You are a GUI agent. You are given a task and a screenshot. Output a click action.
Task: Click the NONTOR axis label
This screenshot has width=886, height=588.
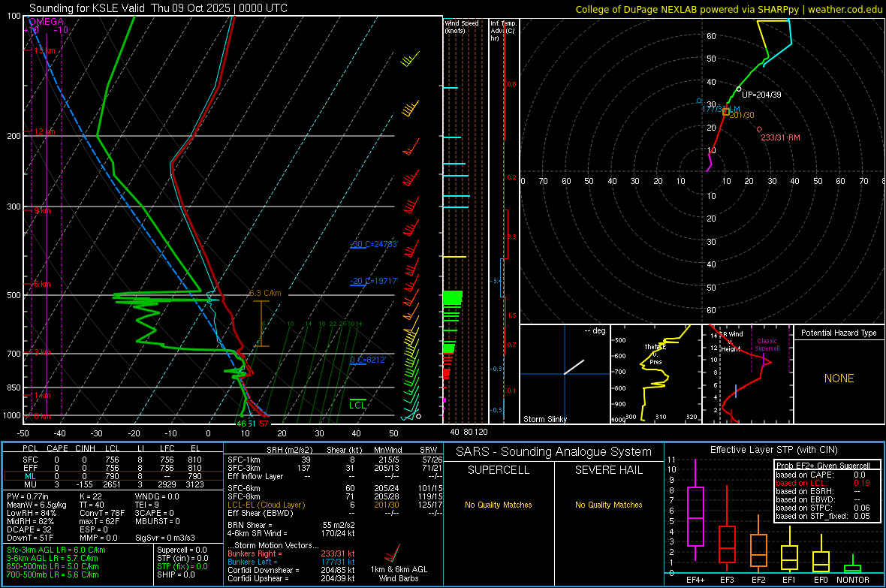853,580
